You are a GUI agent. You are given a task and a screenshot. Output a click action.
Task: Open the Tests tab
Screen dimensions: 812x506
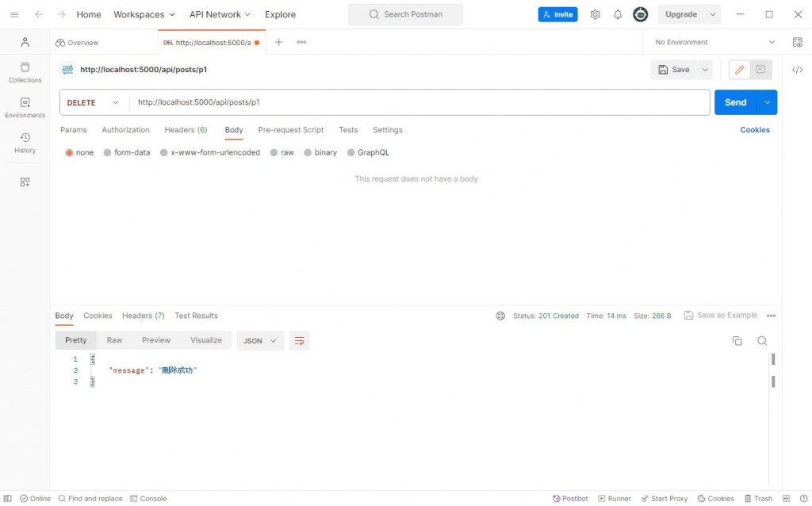(x=348, y=129)
